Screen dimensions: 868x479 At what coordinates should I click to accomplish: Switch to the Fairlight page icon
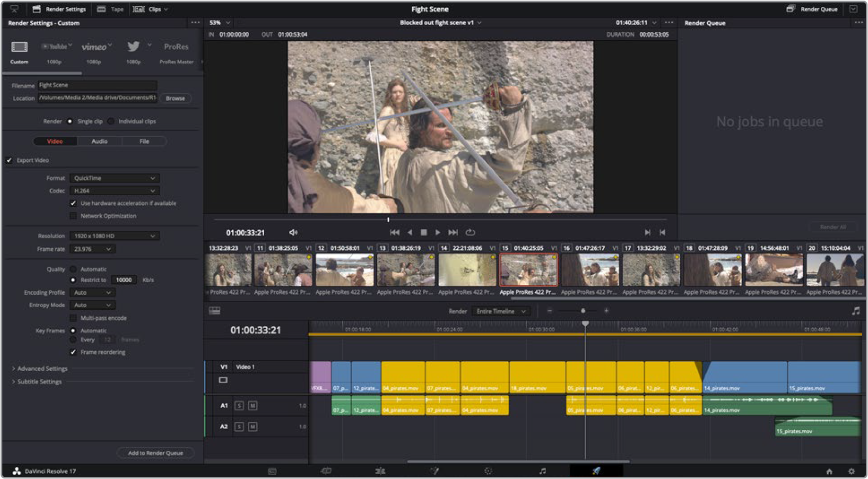[543, 471]
